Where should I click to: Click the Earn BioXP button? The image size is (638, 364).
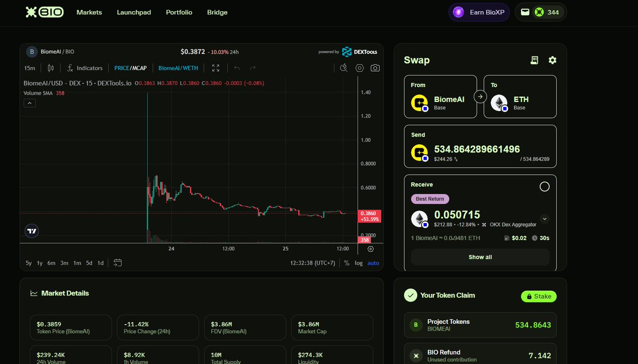pos(480,12)
